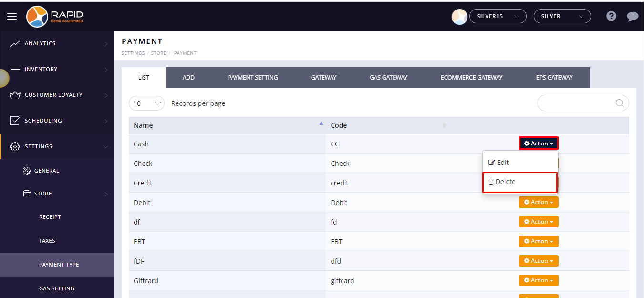The image size is (644, 298).
Task: Click the user profile avatar
Action: 459,17
